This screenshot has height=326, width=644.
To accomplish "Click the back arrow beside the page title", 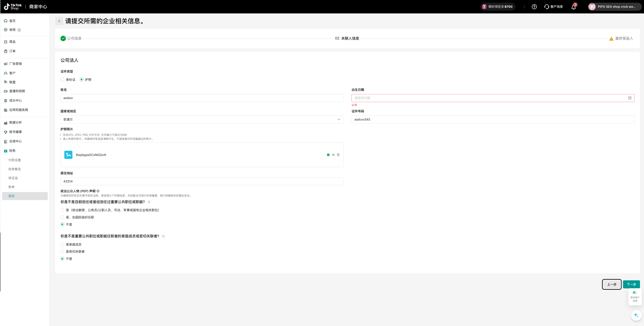I will point(59,21).
